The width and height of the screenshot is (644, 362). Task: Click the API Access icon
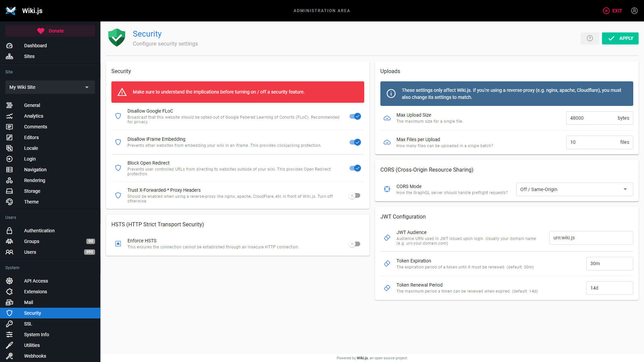(x=9, y=281)
